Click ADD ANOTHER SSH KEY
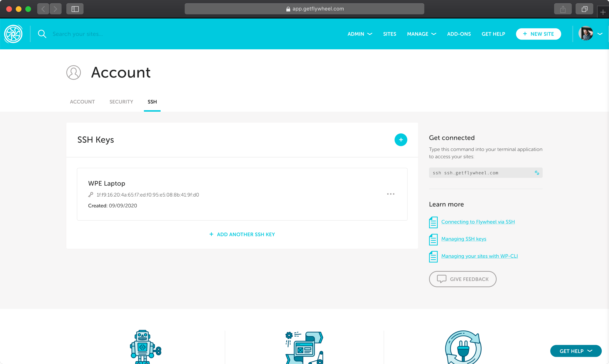The width and height of the screenshot is (609, 364). click(242, 234)
